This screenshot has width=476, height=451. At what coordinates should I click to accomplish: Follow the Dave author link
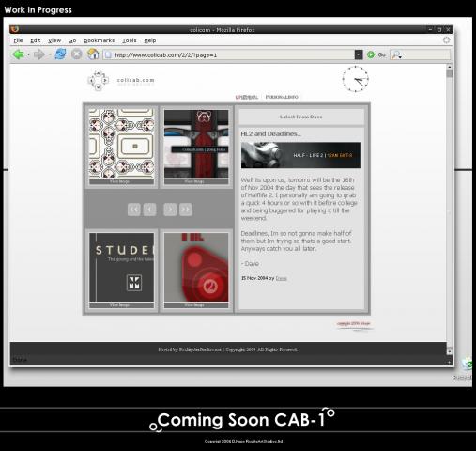[281, 278]
